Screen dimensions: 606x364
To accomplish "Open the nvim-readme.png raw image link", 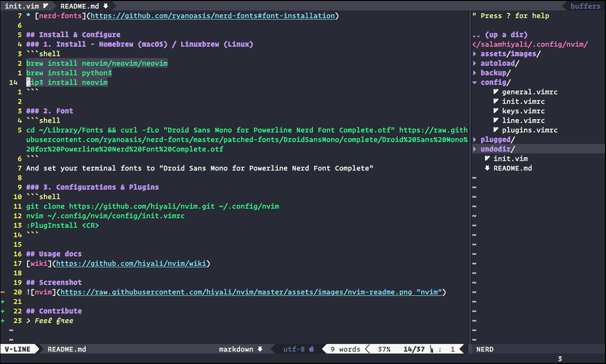I will (251, 292).
